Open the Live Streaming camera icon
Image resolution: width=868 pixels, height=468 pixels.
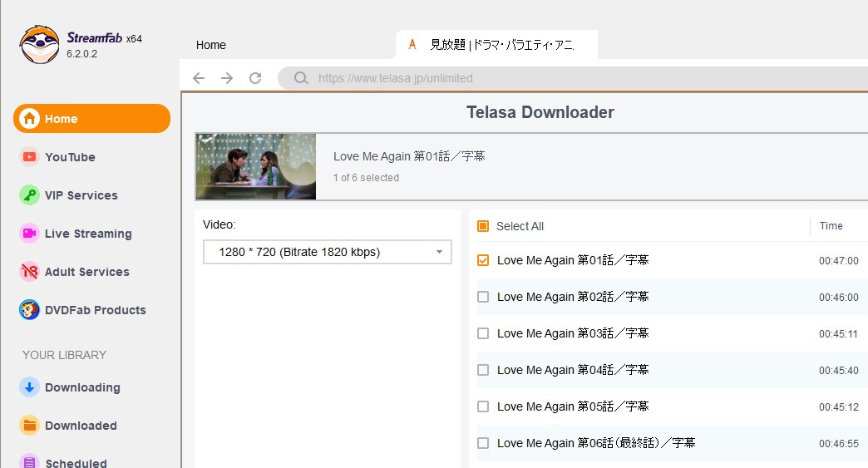point(29,234)
